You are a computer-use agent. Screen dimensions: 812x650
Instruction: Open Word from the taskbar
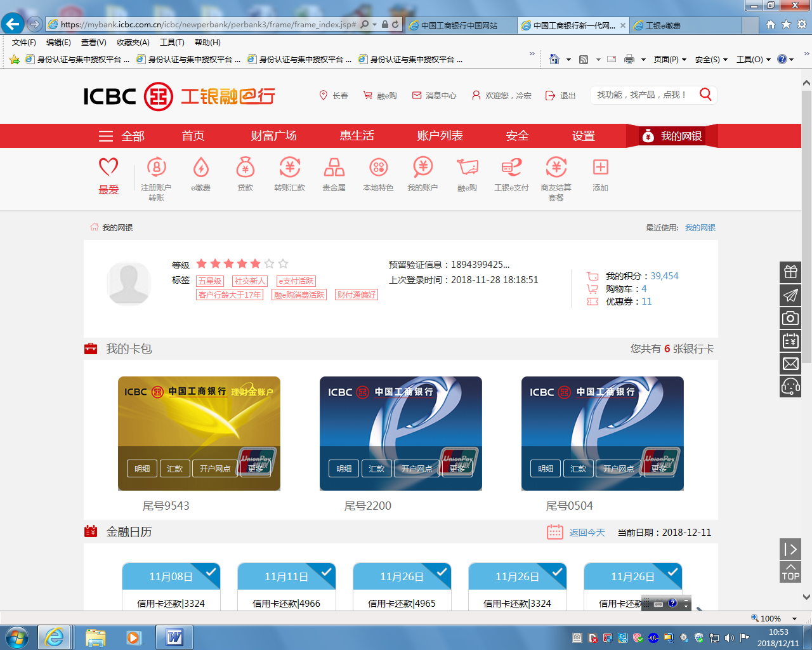(174, 637)
